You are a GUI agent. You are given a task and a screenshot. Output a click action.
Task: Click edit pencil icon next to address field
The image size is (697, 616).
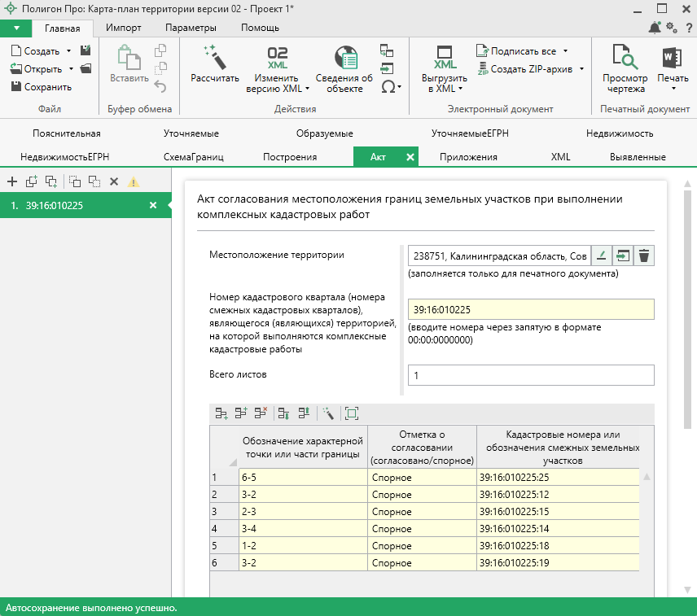point(600,256)
